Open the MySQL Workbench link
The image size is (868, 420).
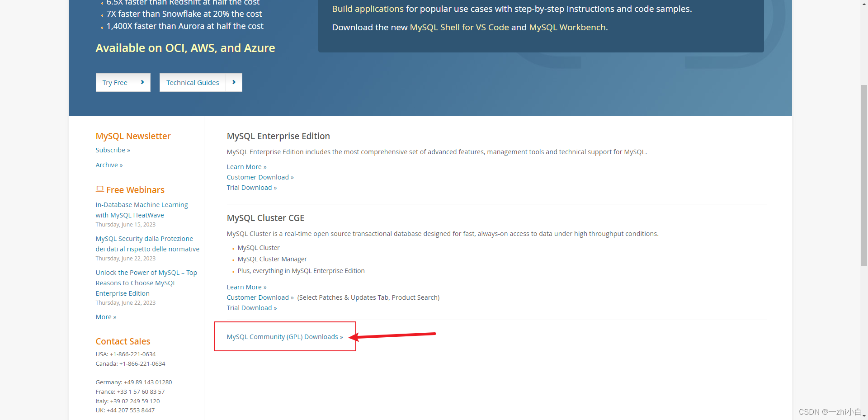coord(567,28)
